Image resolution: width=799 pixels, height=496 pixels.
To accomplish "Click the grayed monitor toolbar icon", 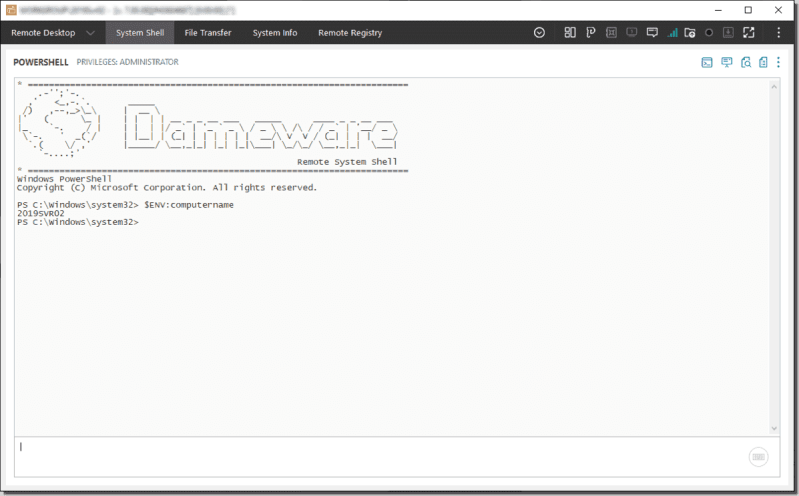I will pos(631,33).
